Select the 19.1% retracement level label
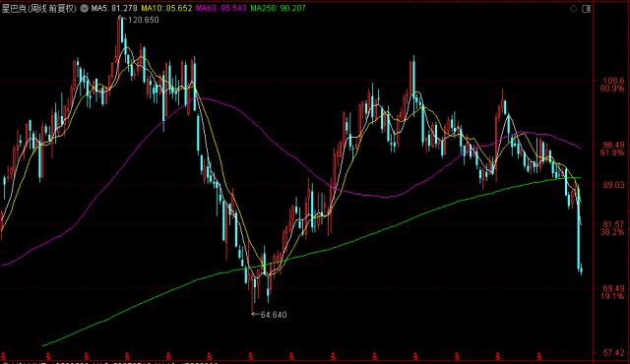630x364 pixels. [612, 296]
